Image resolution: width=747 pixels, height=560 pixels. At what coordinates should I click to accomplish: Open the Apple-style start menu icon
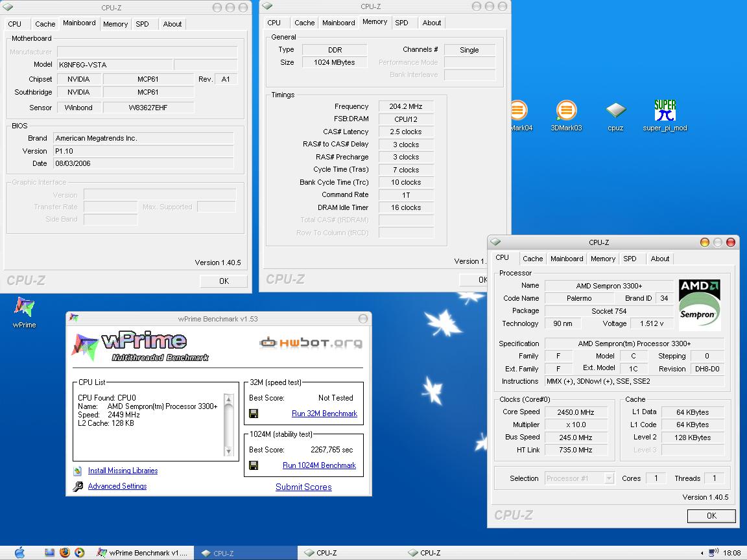click(19, 552)
